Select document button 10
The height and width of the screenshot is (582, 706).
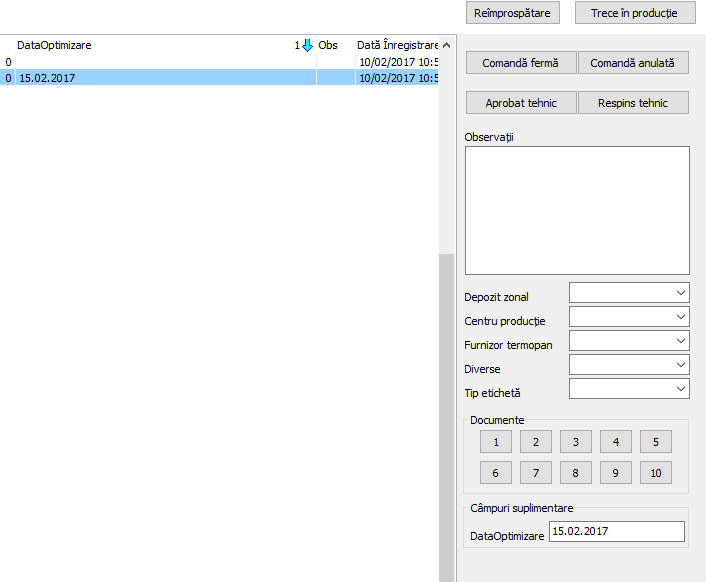click(x=655, y=473)
